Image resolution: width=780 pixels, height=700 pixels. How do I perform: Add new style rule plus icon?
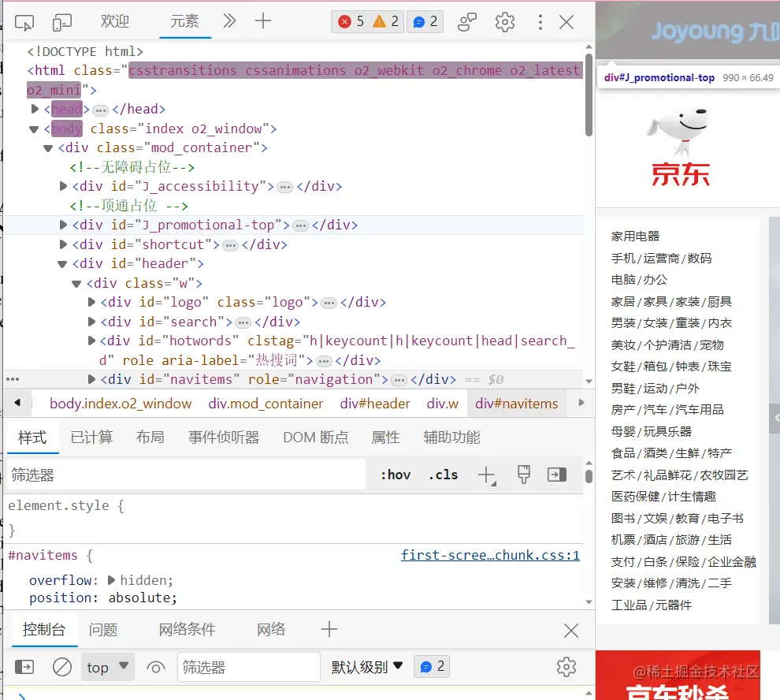486,475
